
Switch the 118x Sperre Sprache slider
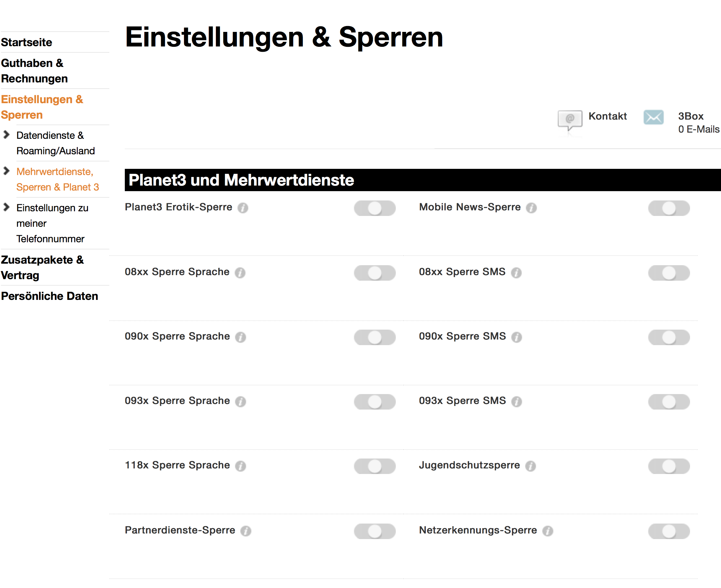click(x=374, y=466)
